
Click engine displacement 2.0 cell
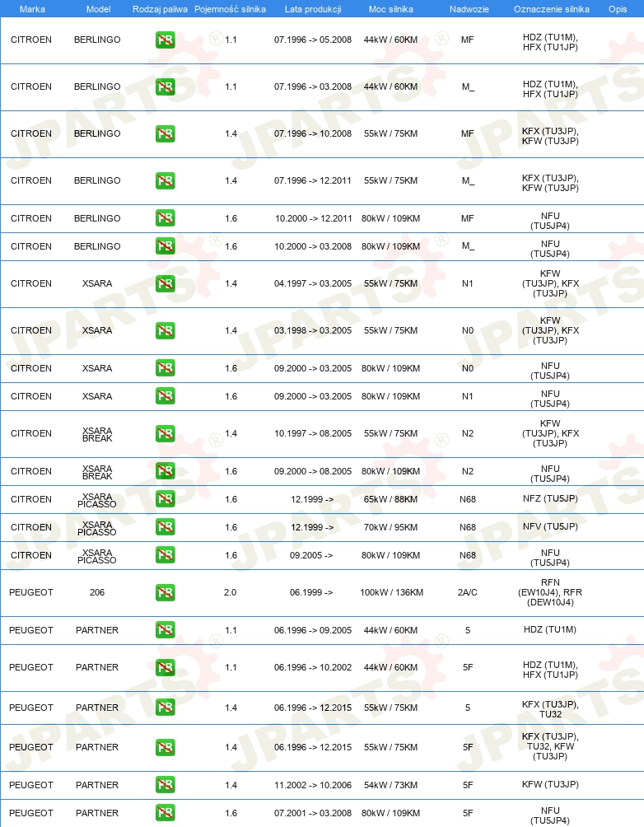pos(230,592)
